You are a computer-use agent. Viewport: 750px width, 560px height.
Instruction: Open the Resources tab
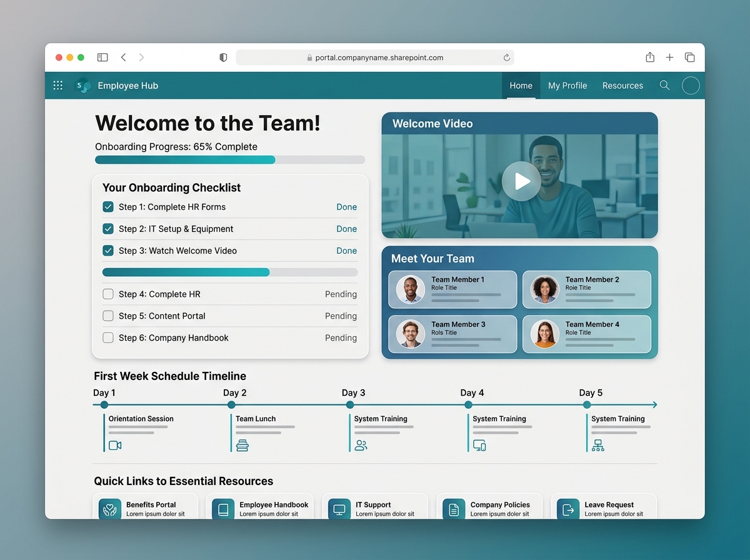pos(622,86)
